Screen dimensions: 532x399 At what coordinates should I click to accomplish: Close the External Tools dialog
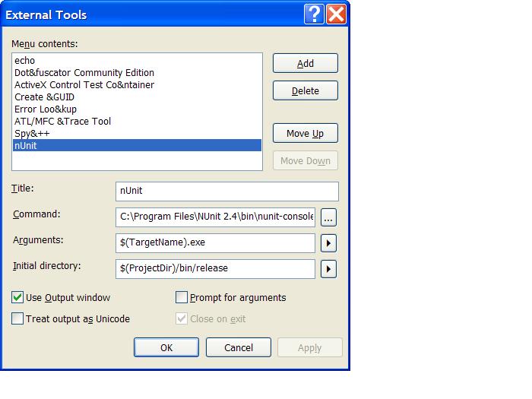336,14
